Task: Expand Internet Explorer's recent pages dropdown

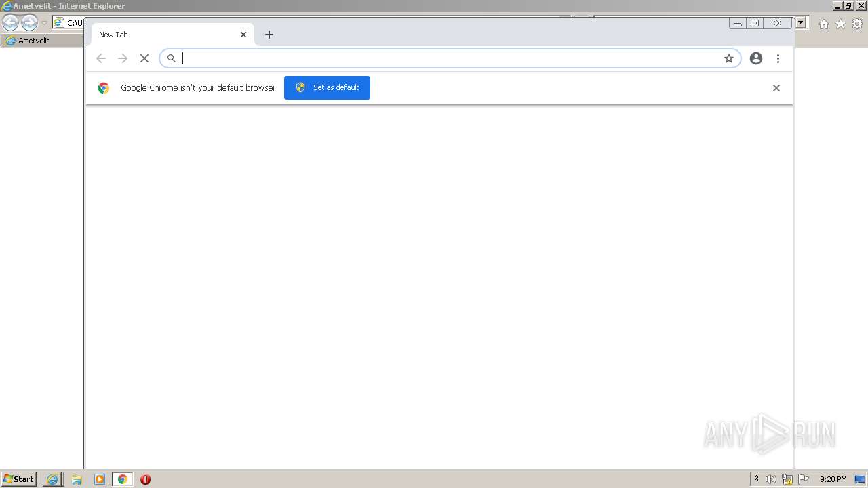Action: pyautogui.click(x=44, y=23)
